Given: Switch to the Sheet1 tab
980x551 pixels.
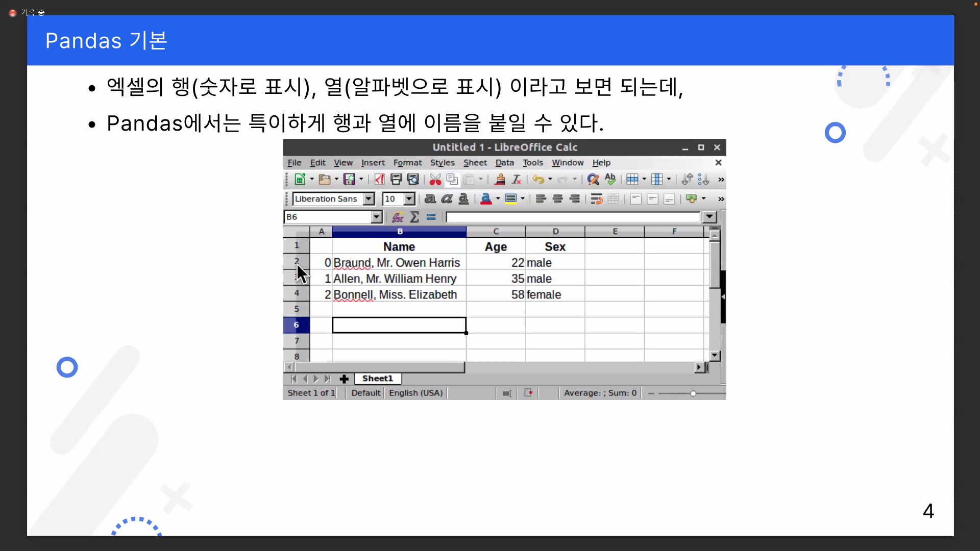Looking at the screenshot, I should 377,379.
